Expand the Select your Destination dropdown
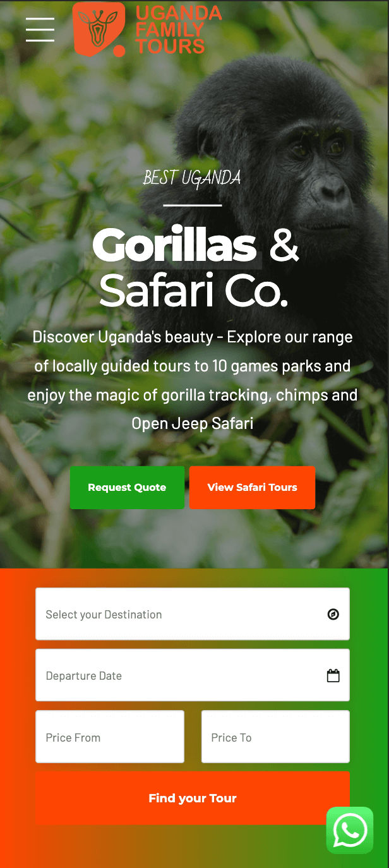This screenshot has height=868, width=389. [193, 614]
